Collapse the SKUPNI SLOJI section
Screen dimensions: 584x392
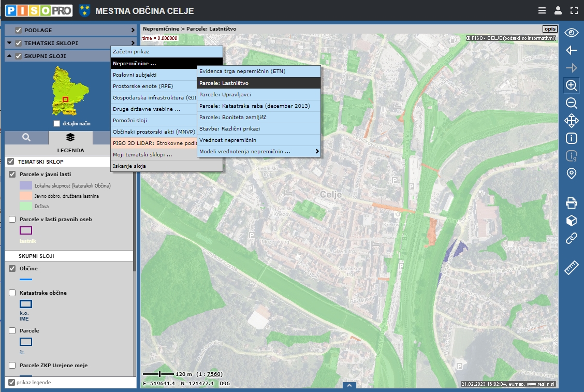coord(9,56)
